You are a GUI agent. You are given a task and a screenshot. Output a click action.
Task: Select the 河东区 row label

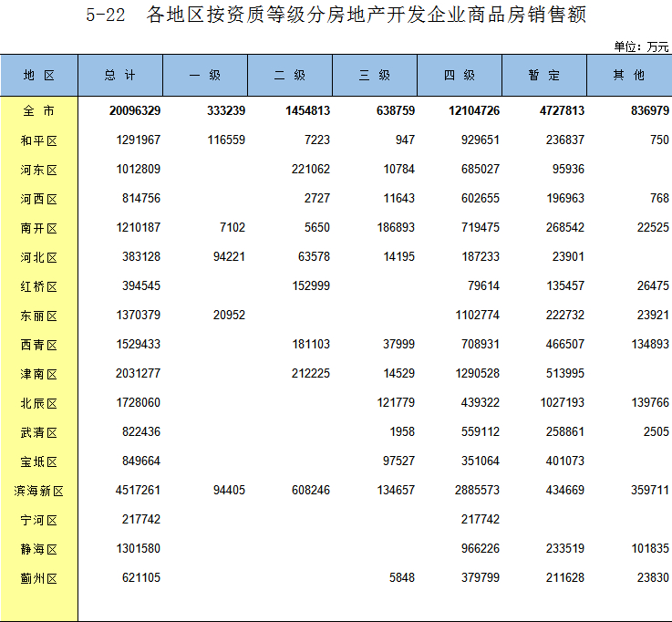[x=39, y=170]
